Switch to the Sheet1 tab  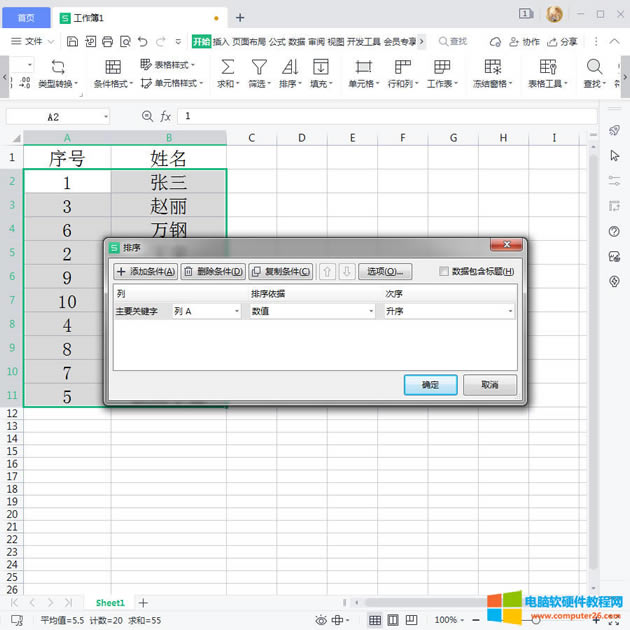110,603
